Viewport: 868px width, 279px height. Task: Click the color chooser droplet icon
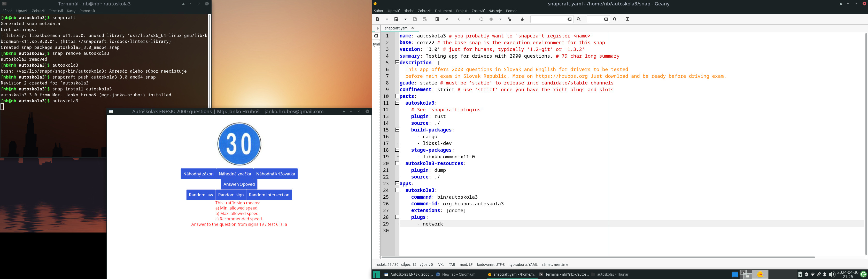point(522,19)
